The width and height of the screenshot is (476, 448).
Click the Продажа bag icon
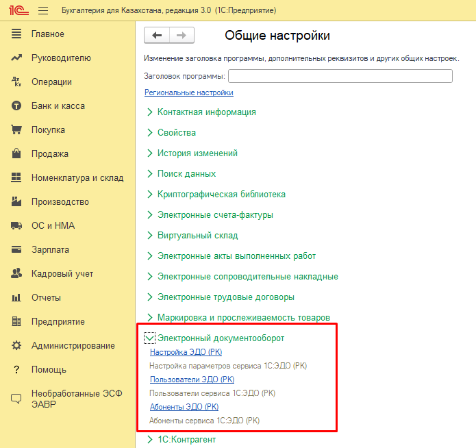tap(16, 153)
